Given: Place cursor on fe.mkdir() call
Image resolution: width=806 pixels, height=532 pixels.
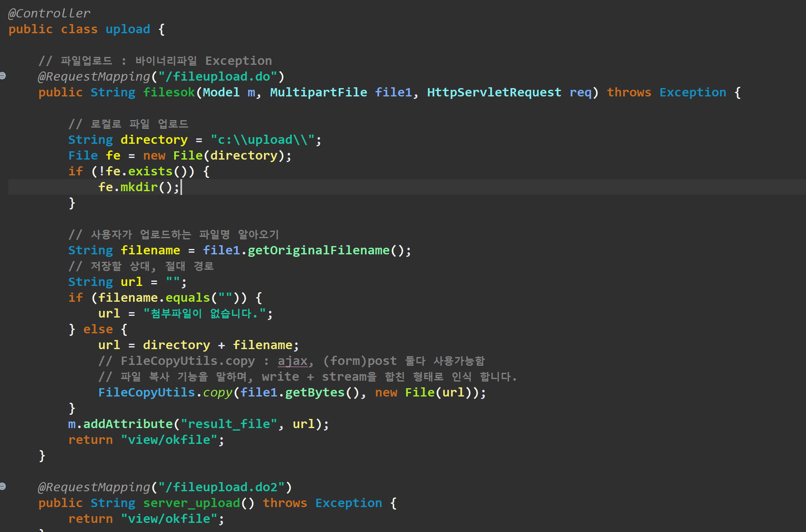Looking at the screenshot, I should 139,187.
